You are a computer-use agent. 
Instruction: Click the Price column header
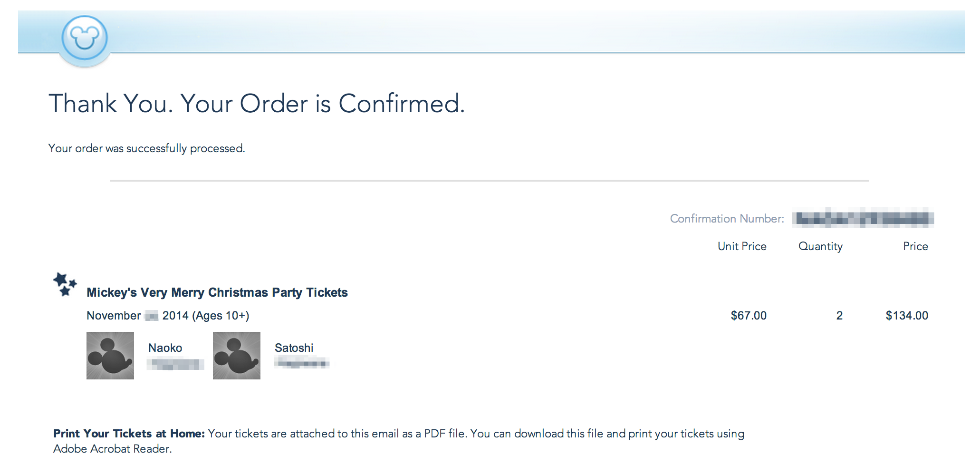915,246
